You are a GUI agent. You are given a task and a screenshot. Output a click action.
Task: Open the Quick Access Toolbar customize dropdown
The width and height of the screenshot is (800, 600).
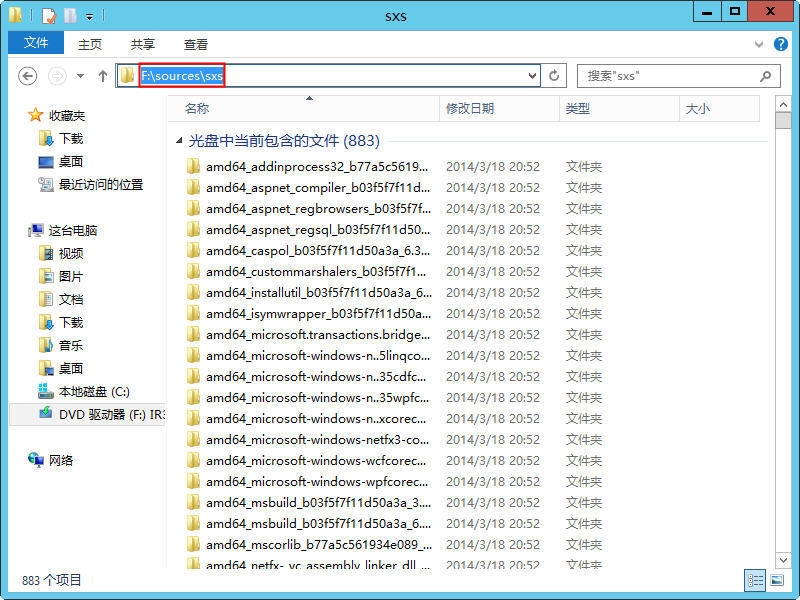[x=89, y=17]
